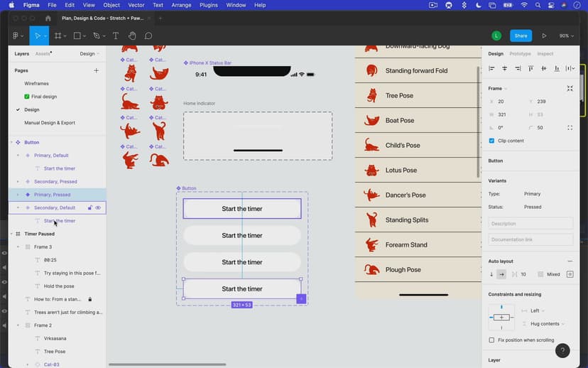Remove auto layout with minus icon
Image resolution: width=588 pixels, height=368 pixels.
pos(570,261)
